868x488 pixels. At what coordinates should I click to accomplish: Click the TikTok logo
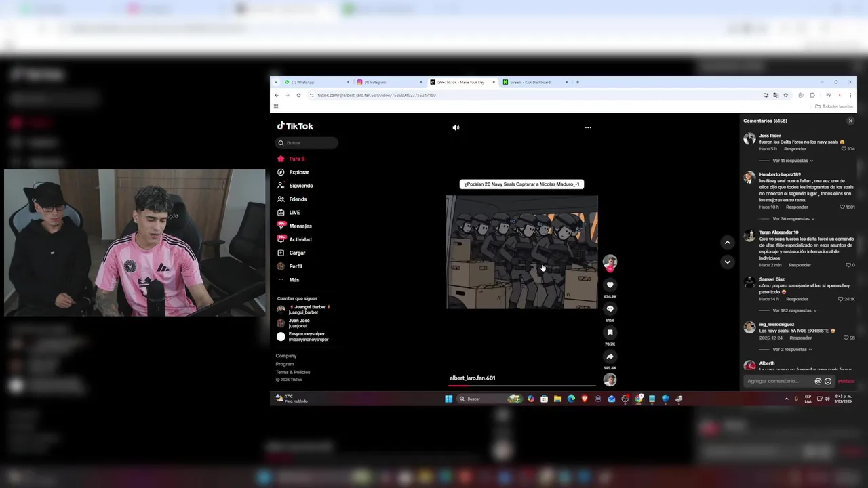coord(295,126)
